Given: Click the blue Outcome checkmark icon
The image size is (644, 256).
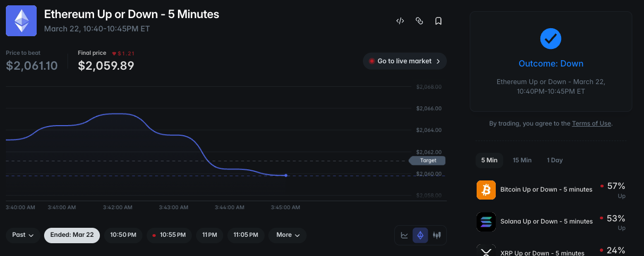Looking at the screenshot, I should [x=550, y=38].
